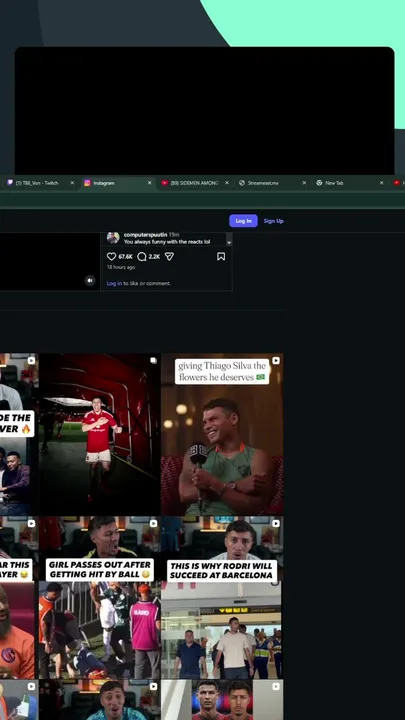Image resolution: width=405 pixels, height=720 pixels.
Task: Click the 67.6K likes count
Action: click(x=125, y=257)
